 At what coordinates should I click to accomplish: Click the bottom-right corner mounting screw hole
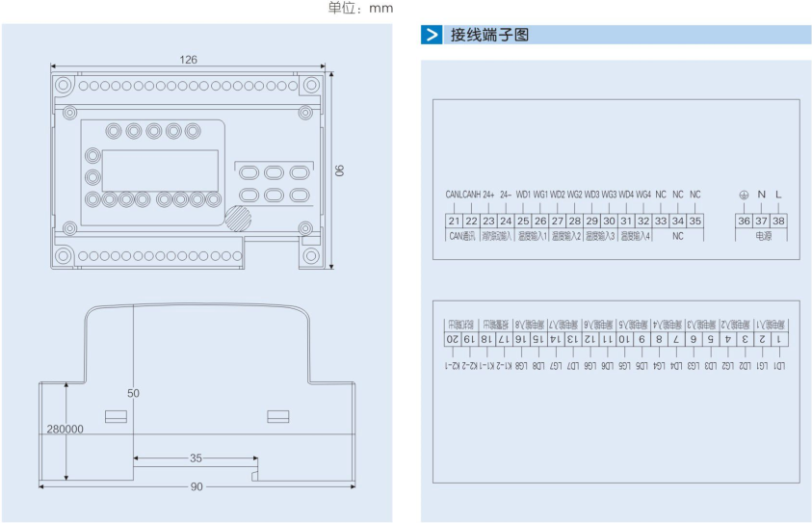point(311,256)
